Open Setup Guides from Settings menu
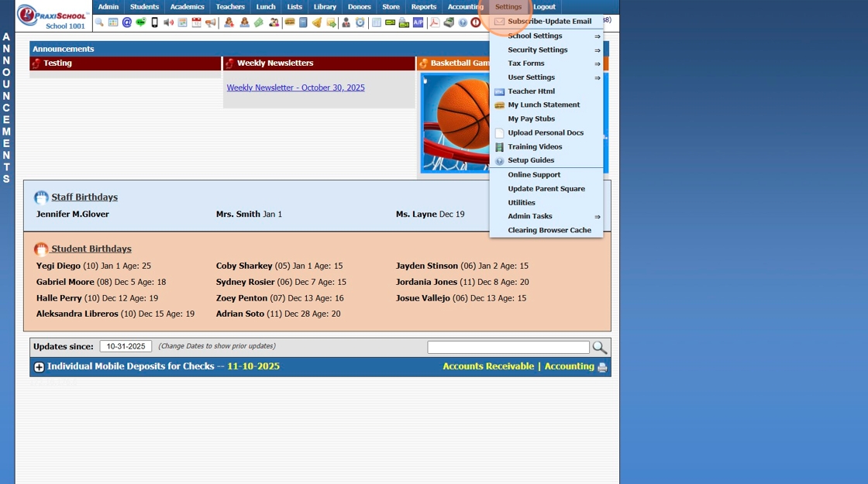The image size is (868, 484). coord(546,160)
